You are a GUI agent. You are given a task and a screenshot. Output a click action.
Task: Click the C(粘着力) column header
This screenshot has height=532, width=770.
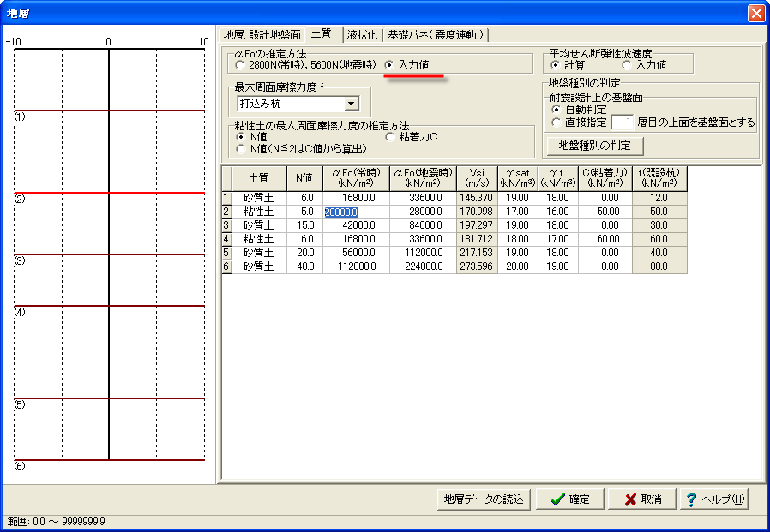coord(605,178)
